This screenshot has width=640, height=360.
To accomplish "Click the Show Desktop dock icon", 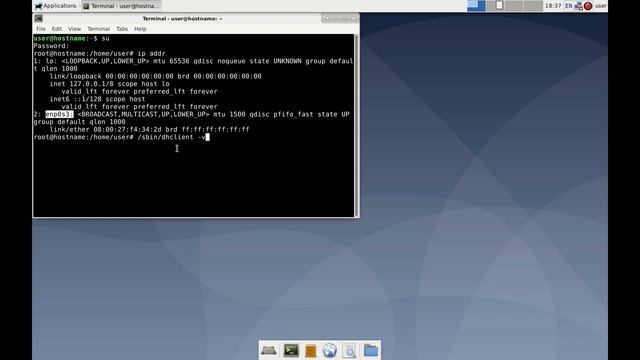I will point(269,351).
